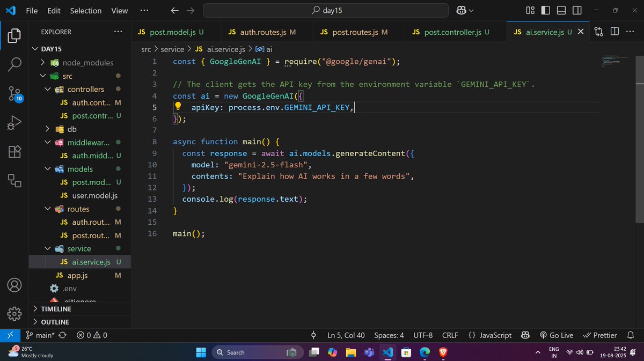Image resolution: width=644 pixels, height=361 pixels.
Task: Collapse the service folder
Action: 80,248
